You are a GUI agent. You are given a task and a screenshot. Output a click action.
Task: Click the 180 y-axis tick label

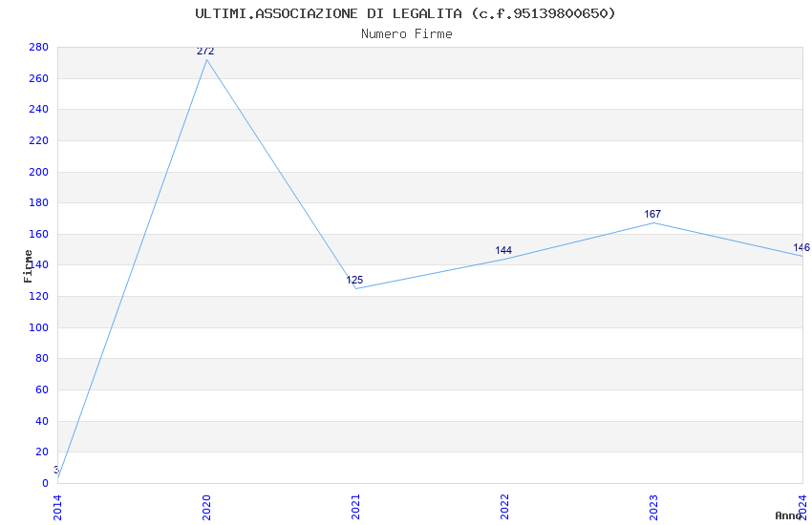coord(39,202)
